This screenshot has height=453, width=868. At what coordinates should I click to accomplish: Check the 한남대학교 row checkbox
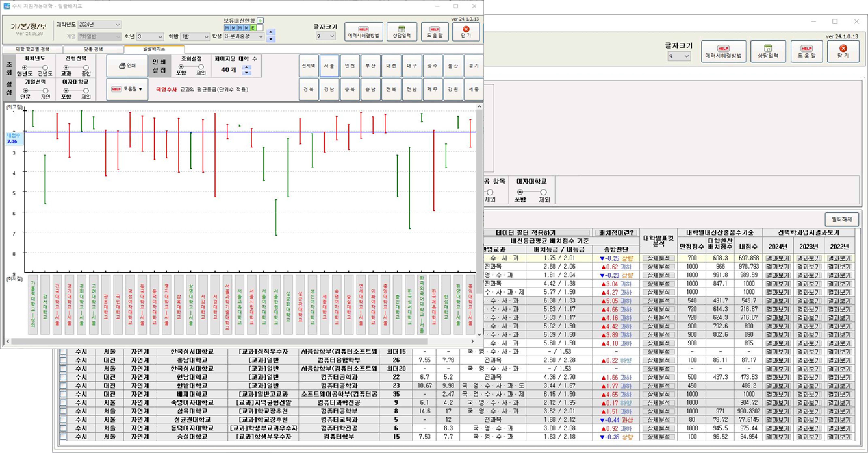(x=63, y=377)
